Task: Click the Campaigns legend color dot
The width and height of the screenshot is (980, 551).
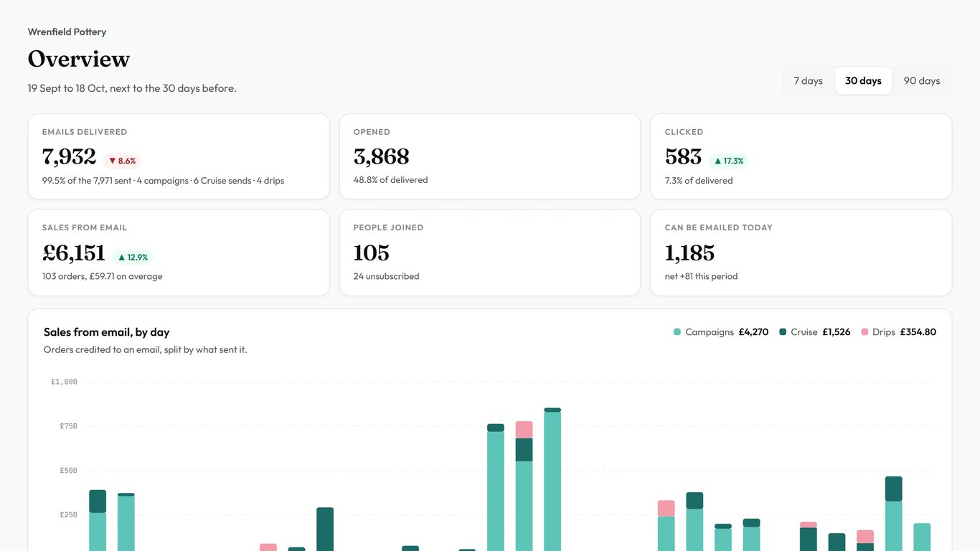Action: [x=677, y=332]
